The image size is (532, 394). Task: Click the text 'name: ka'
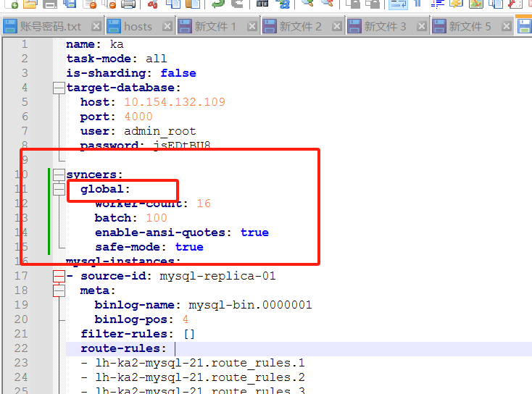95,44
